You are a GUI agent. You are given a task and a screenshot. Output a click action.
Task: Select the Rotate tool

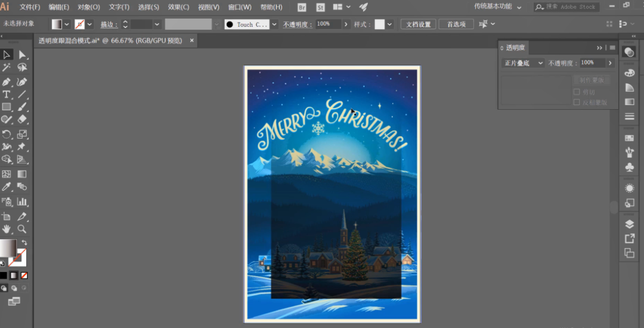point(6,134)
